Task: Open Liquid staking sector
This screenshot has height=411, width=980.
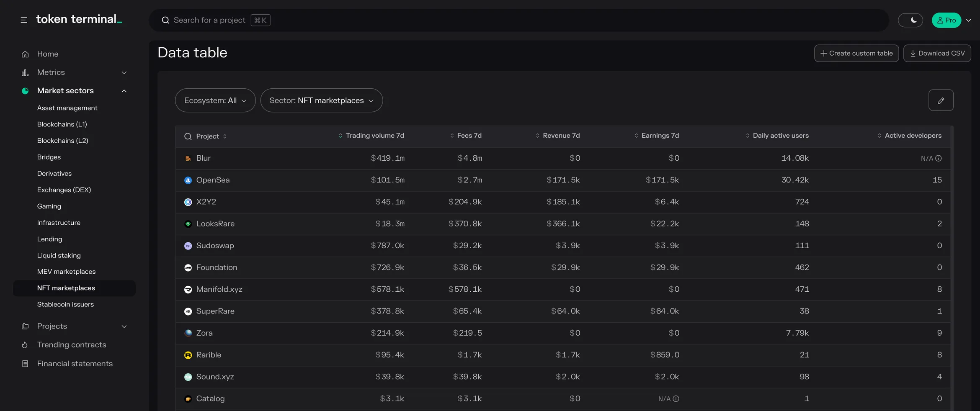Action: 59,255
